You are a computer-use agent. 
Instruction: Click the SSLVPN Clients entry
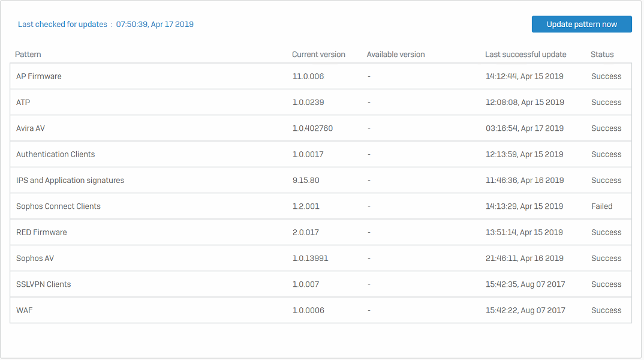[x=43, y=284]
